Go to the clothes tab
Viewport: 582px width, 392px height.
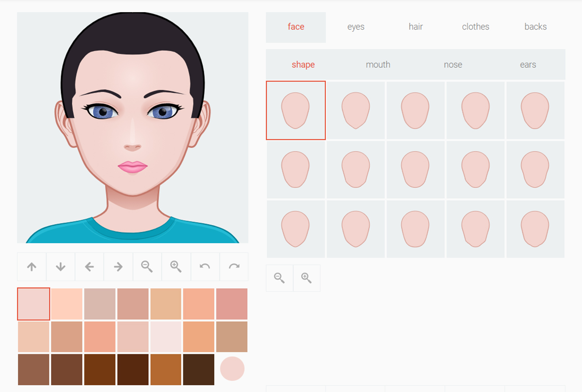(x=475, y=27)
